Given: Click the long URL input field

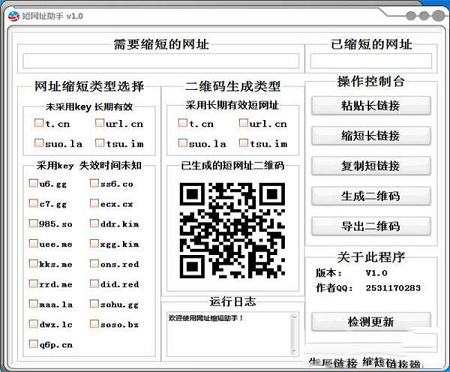Looking at the screenshot, I should click(x=161, y=61).
